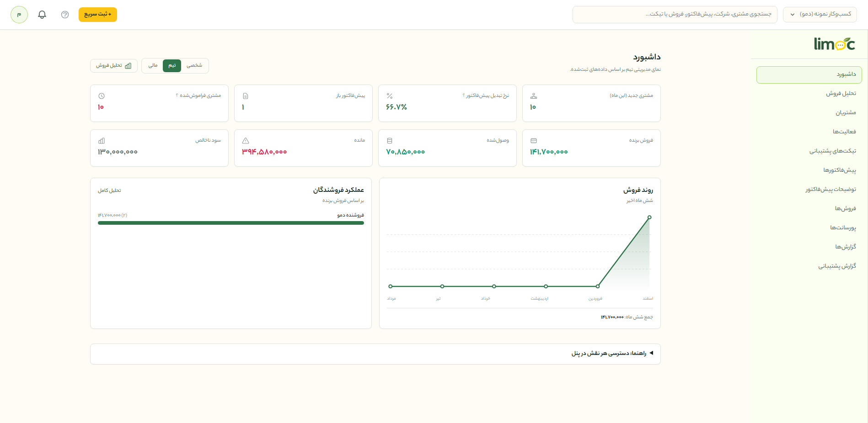Click the clock icon on forgotten customers card

tap(102, 96)
